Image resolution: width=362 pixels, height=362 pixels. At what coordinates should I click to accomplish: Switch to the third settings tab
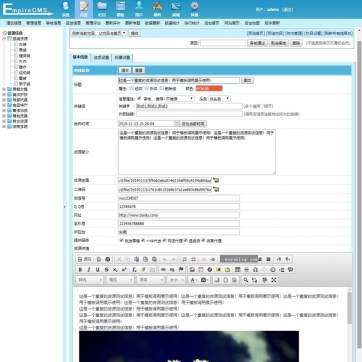(122, 58)
